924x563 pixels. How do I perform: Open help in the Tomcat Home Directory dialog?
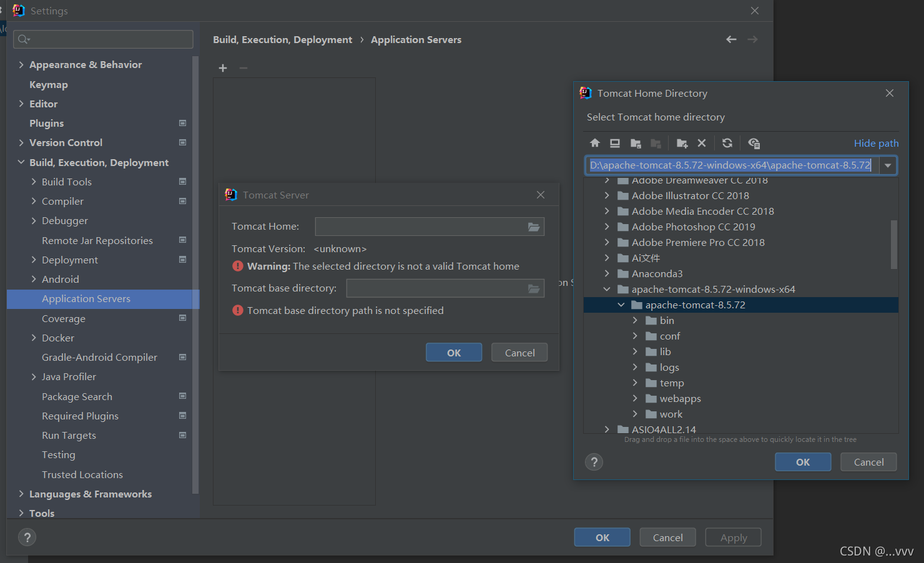click(x=594, y=462)
